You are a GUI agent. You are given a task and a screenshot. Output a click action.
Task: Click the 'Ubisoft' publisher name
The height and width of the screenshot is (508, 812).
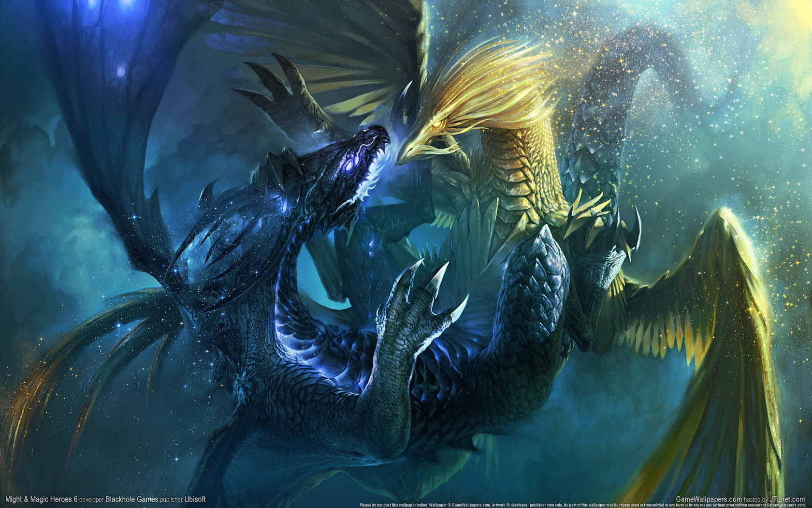[194, 499]
